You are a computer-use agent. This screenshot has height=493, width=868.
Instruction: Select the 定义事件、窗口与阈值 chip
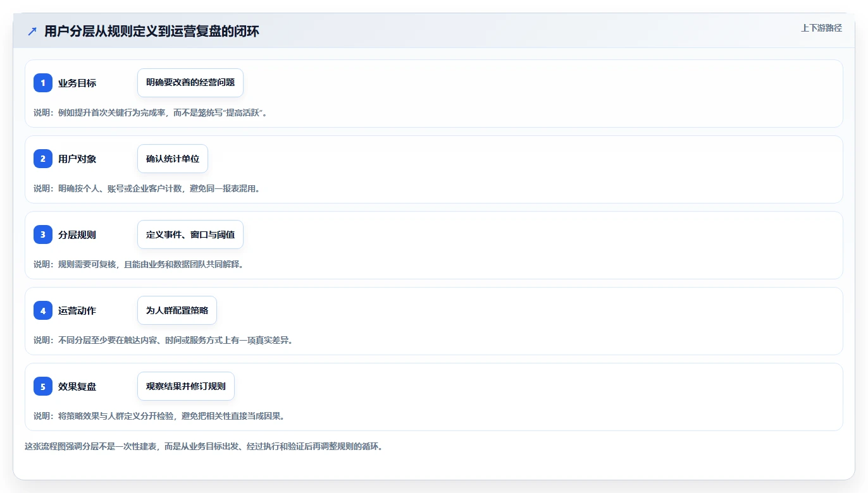point(190,234)
